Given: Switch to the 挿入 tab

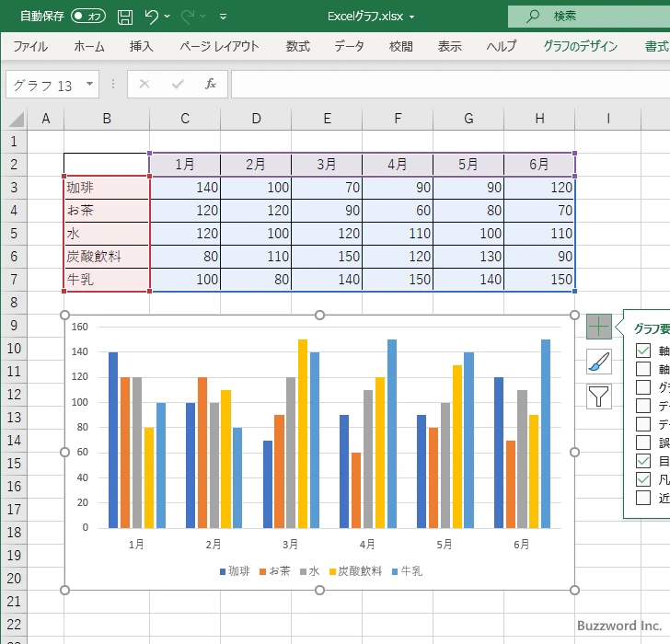Looking at the screenshot, I should coord(142,46).
